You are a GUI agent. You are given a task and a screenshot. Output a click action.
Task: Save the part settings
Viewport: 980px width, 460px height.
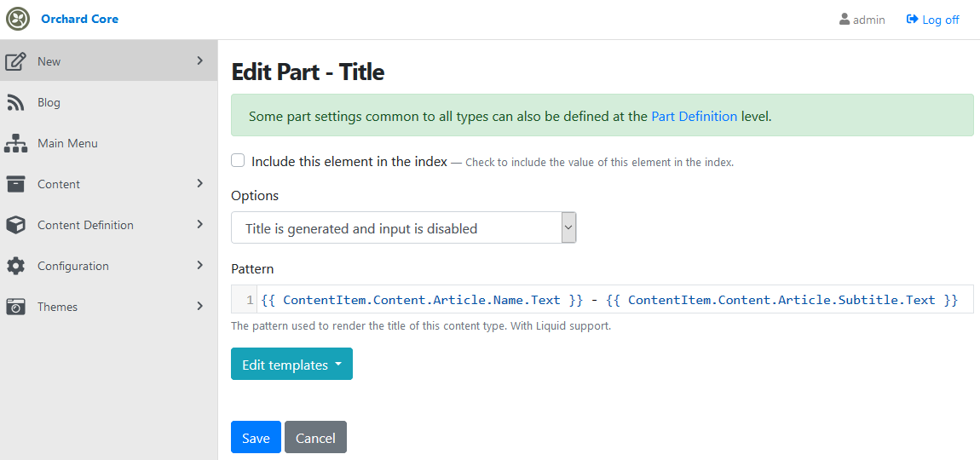(x=256, y=437)
